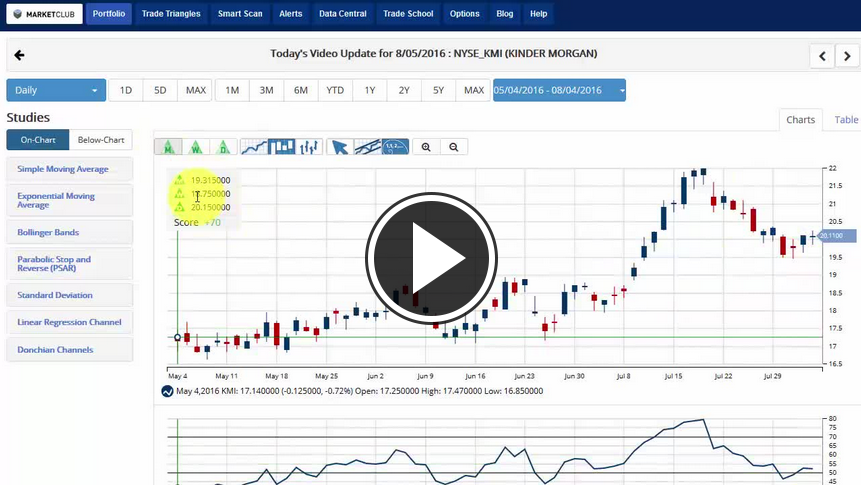Go to next symbol chevron
Screen dimensions: 861x485
point(847,56)
